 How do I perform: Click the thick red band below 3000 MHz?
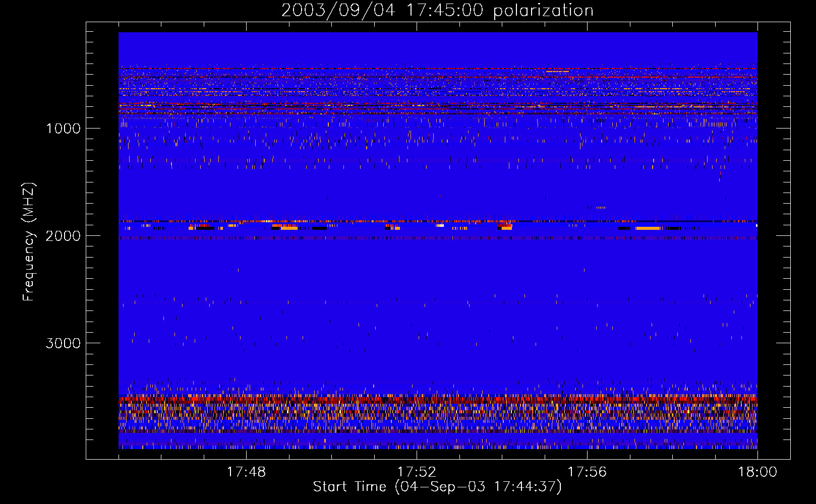(x=438, y=399)
